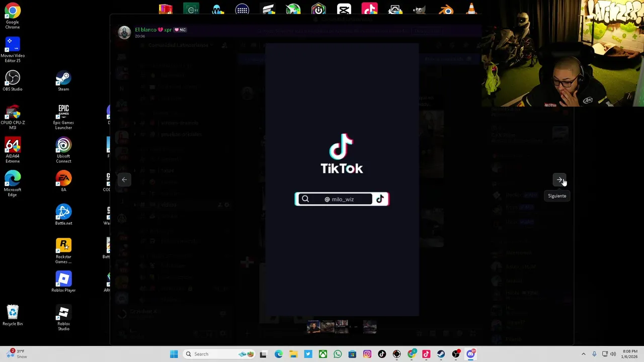This screenshot has height=362, width=644.
Task: Expand hidden system tray icons chevron
Action: pos(584,354)
